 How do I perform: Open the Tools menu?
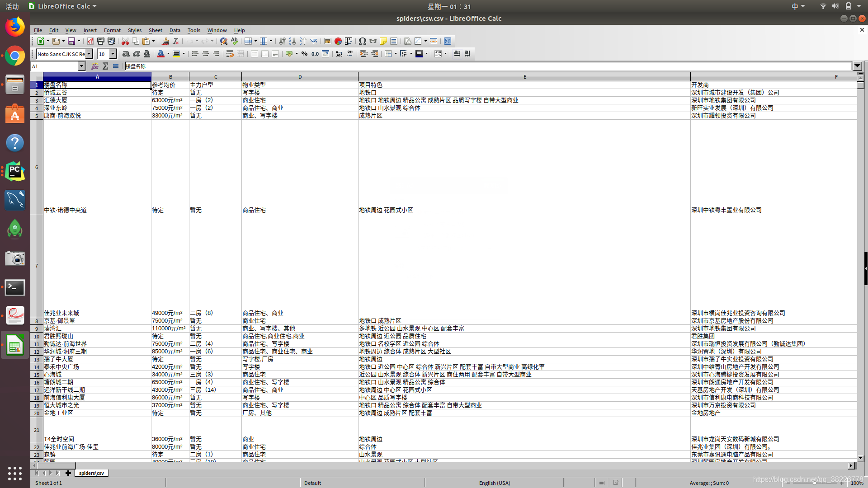(194, 30)
